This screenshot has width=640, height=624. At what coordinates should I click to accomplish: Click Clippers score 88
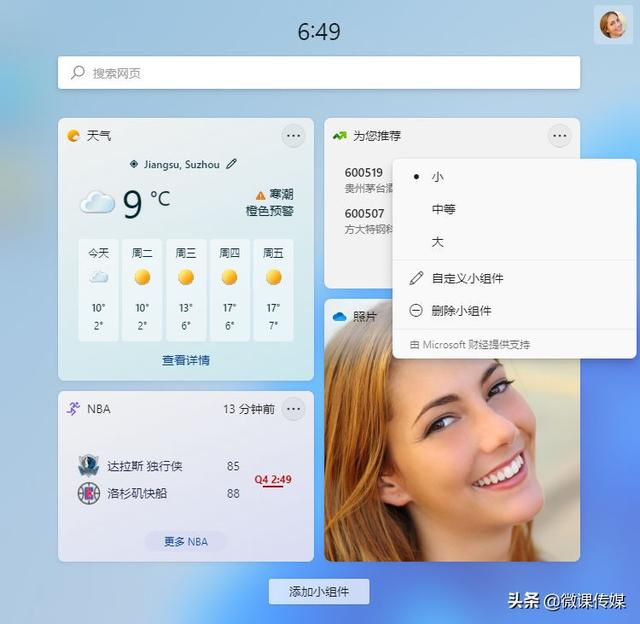click(x=233, y=493)
